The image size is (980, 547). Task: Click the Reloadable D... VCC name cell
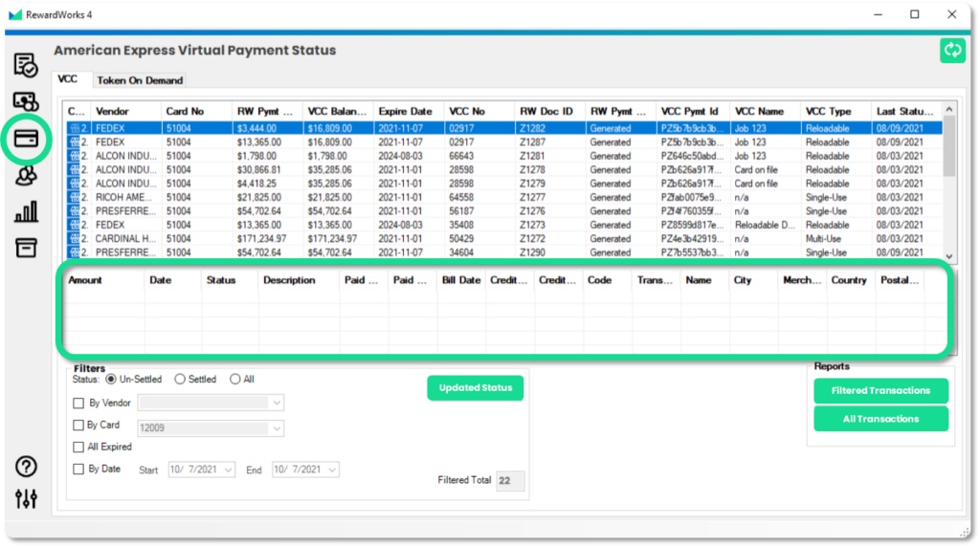click(765, 225)
